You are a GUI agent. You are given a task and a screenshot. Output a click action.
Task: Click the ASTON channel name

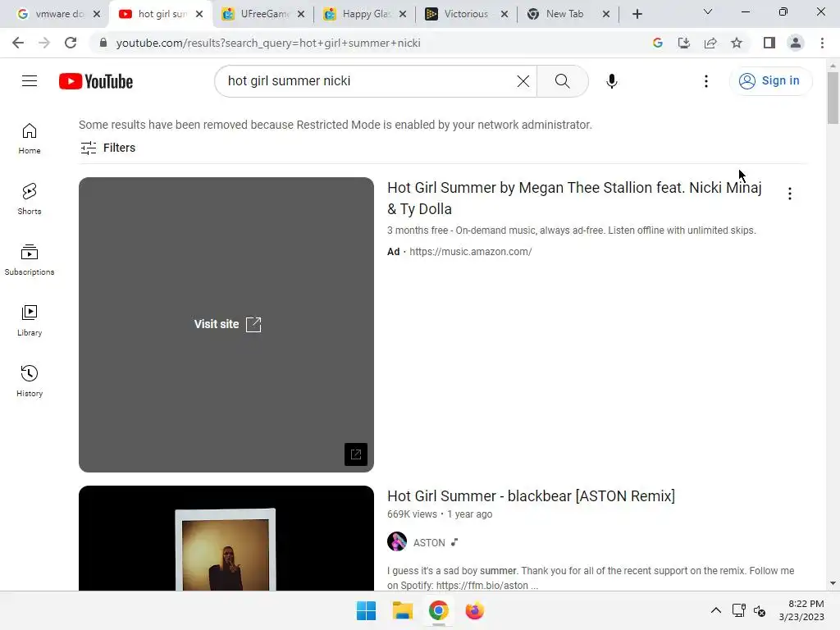point(429,543)
